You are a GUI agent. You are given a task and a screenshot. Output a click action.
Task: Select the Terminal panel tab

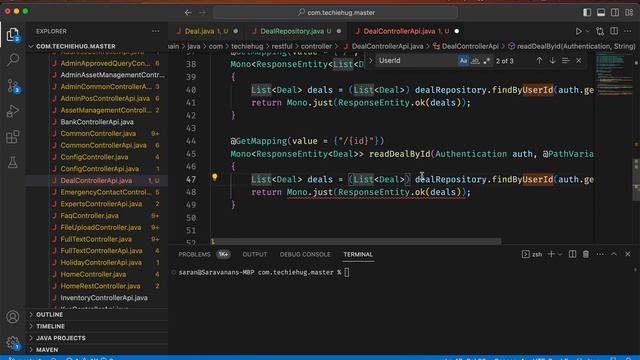pos(358,254)
